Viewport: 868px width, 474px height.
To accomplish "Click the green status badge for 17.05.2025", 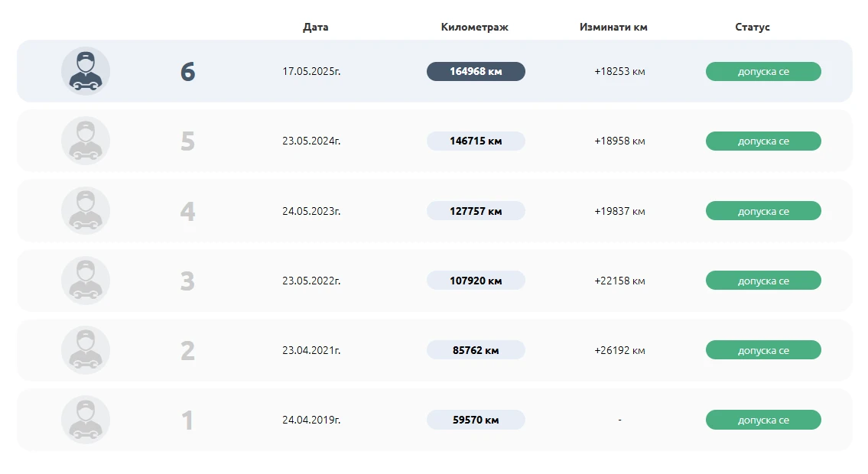I will click(763, 72).
